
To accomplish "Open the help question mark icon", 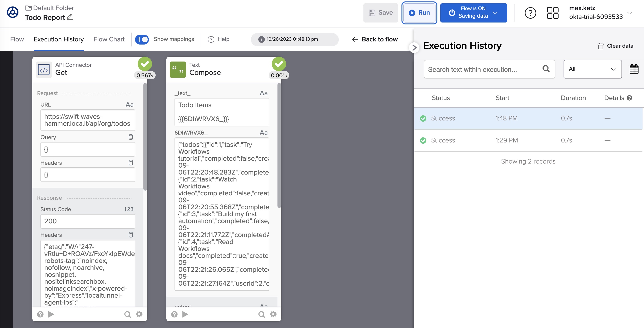I will coord(530,13).
